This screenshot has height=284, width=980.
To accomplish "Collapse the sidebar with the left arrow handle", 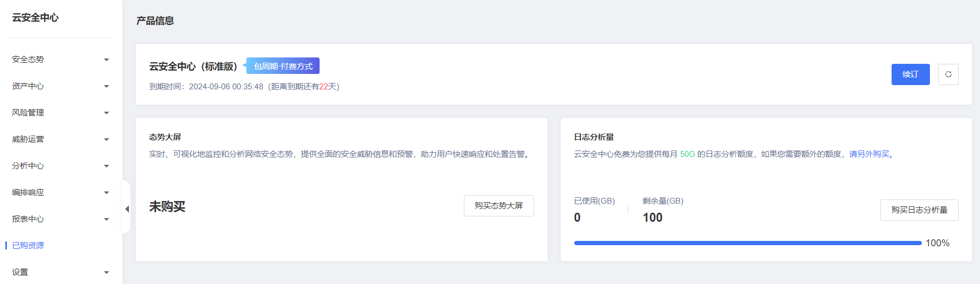I will [127, 209].
